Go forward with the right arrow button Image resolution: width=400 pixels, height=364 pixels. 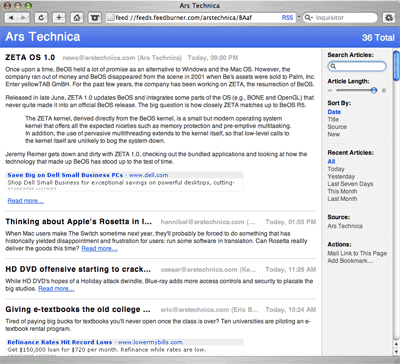coord(23,18)
